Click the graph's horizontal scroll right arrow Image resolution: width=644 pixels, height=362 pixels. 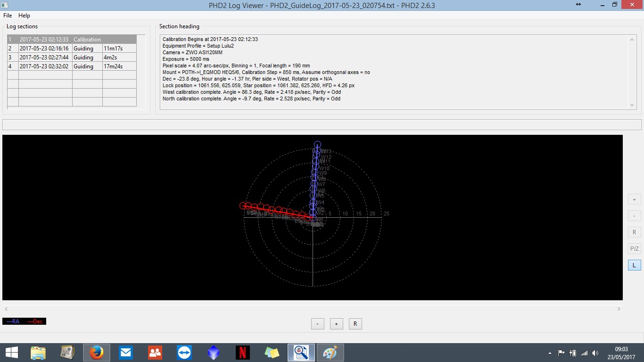coord(619,309)
